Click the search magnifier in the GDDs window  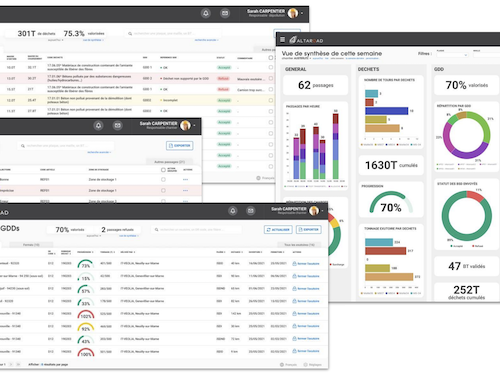pyautogui.click(x=156, y=230)
